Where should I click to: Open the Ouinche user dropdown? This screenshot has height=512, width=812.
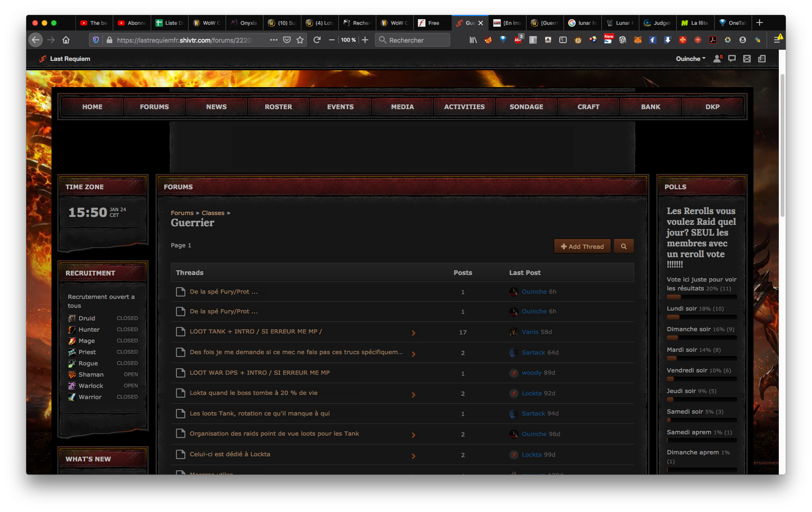[690, 59]
